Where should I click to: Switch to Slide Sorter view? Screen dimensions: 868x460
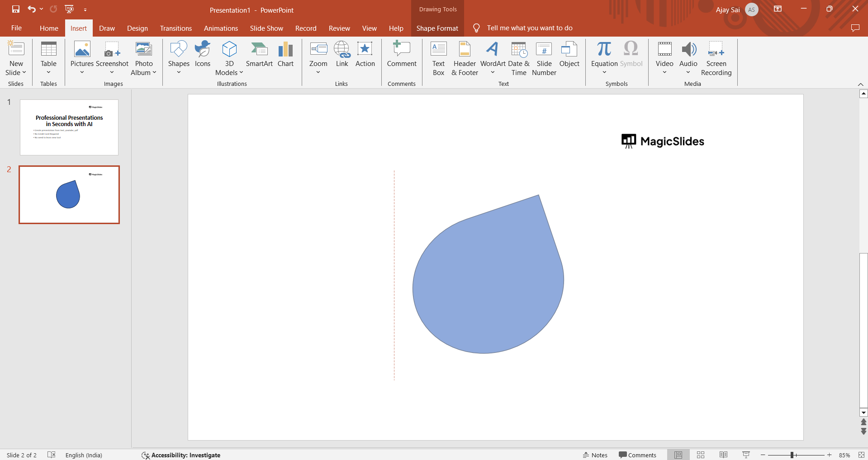(701, 455)
